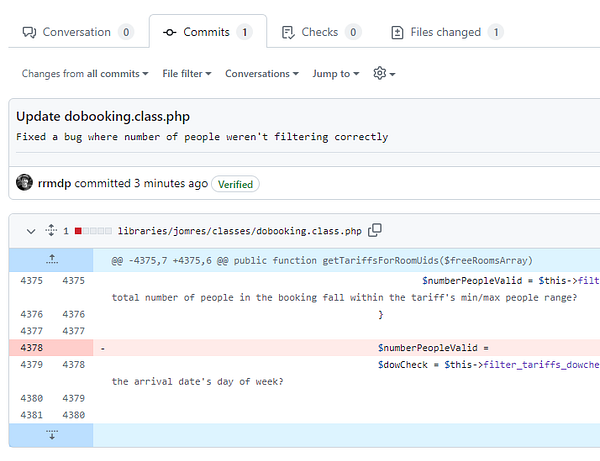Click the rrmdp avatar image

click(x=24, y=182)
